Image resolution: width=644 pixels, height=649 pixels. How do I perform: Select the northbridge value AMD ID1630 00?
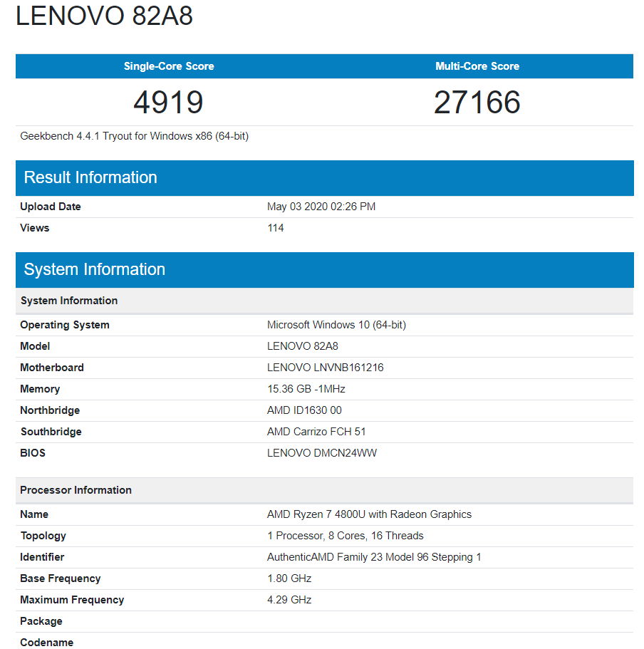point(304,410)
